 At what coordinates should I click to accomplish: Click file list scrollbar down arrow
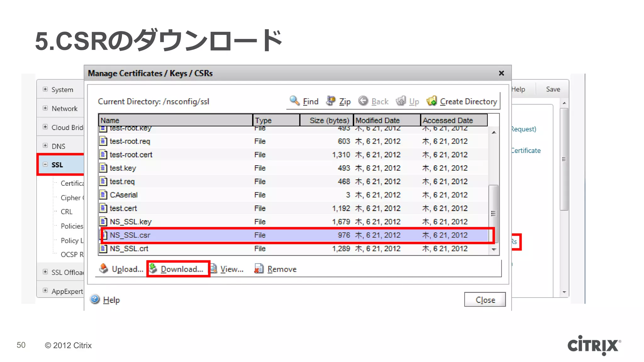coord(494,250)
